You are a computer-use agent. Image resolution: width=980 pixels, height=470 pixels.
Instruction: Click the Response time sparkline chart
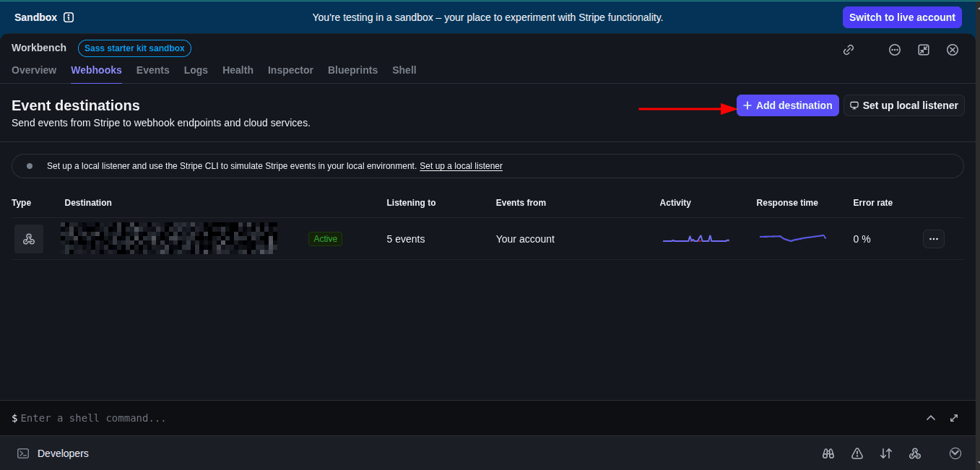(x=792, y=238)
